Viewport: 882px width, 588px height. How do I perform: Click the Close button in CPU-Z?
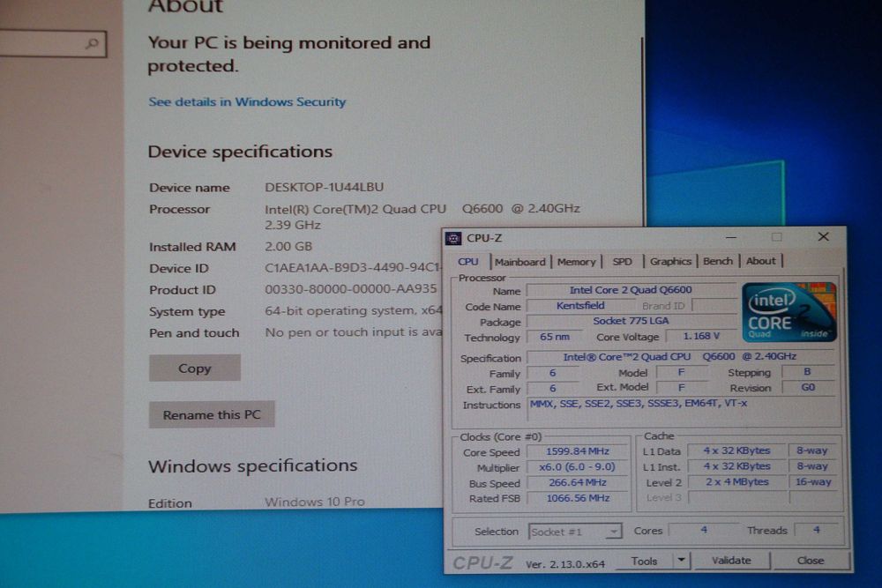click(x=810, y=560)
